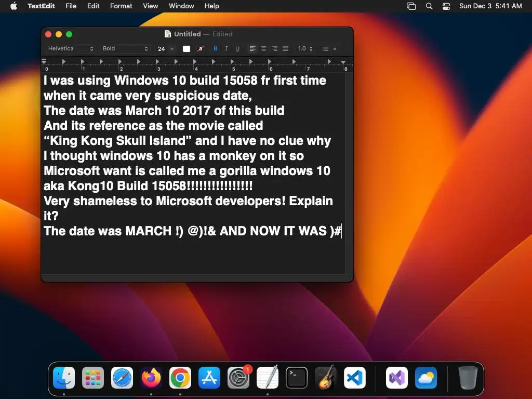Open System Settings from the Dock
This screenshot has height=399, width=532.
click(238, 378)
